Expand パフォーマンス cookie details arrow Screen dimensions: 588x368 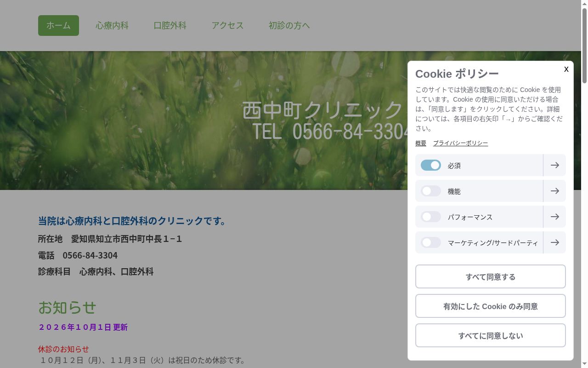tap(554, 217)
